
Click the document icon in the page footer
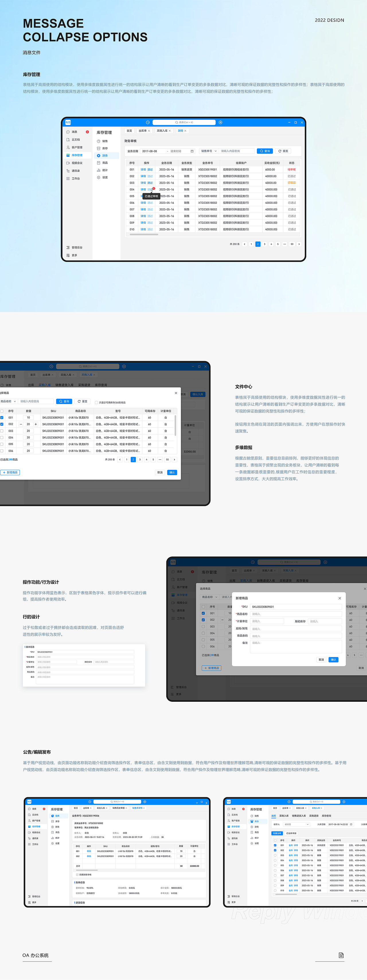341,955
